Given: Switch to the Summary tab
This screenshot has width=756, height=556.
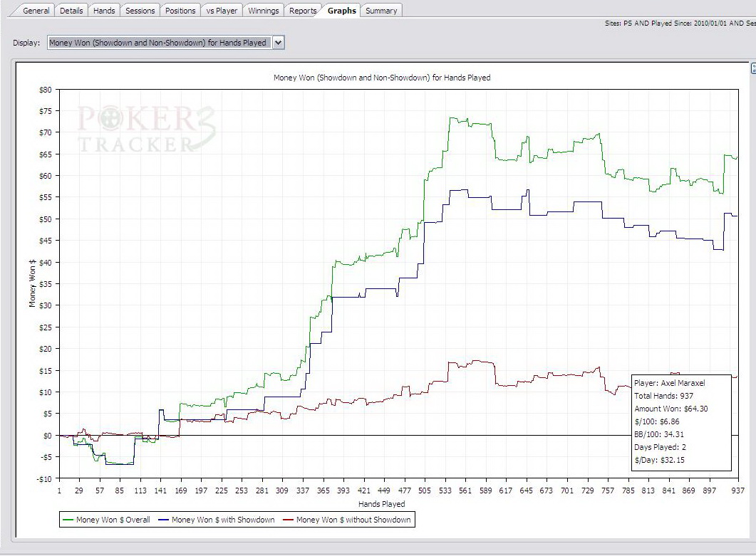Looking at the screenshot, I should [381, 11].
